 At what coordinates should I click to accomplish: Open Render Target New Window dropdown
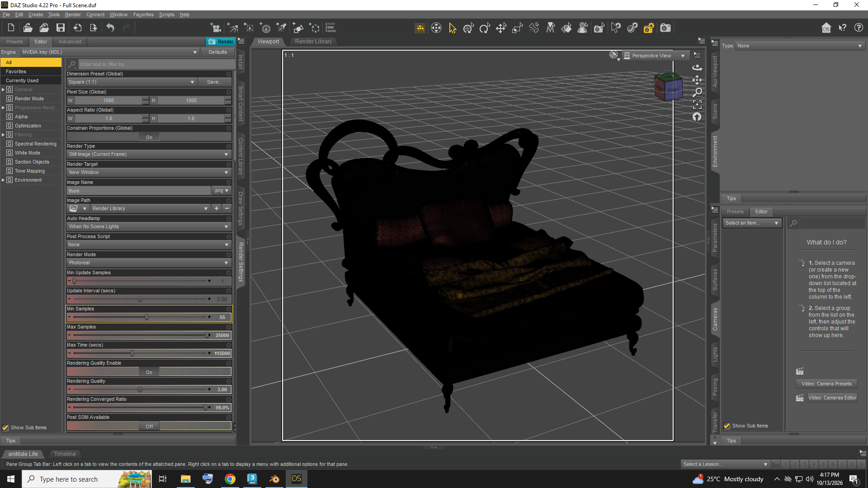tap(149, 172)
